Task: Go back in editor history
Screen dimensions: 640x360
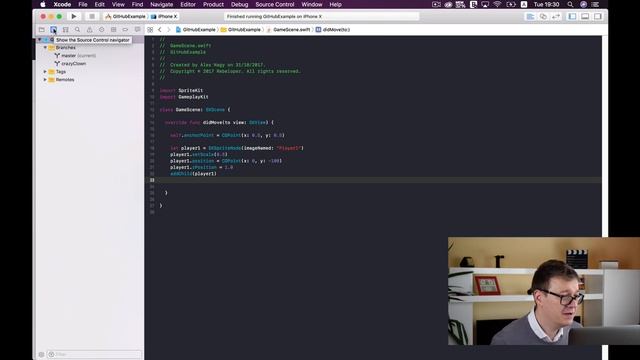Action: pyautogui.click(x=160, y=30)
